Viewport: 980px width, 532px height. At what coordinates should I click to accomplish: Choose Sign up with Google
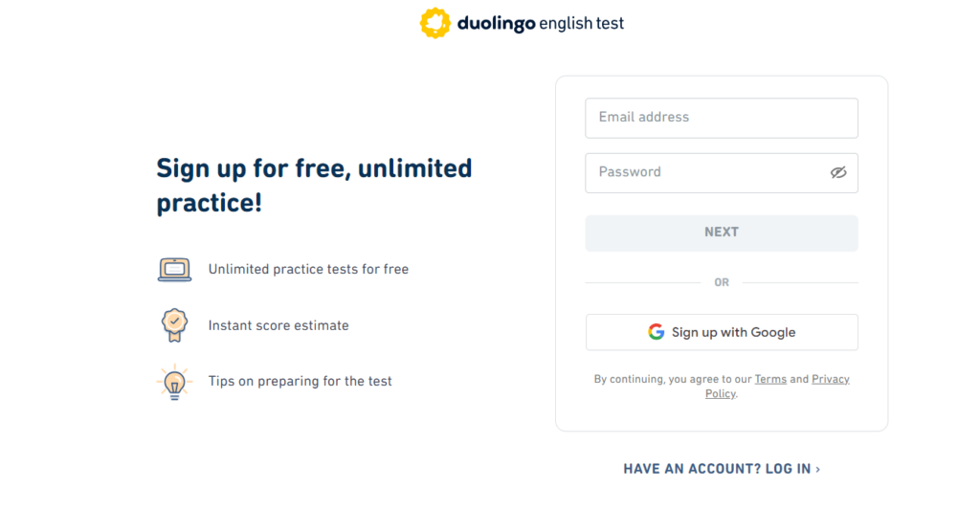(x=722, y=332)
